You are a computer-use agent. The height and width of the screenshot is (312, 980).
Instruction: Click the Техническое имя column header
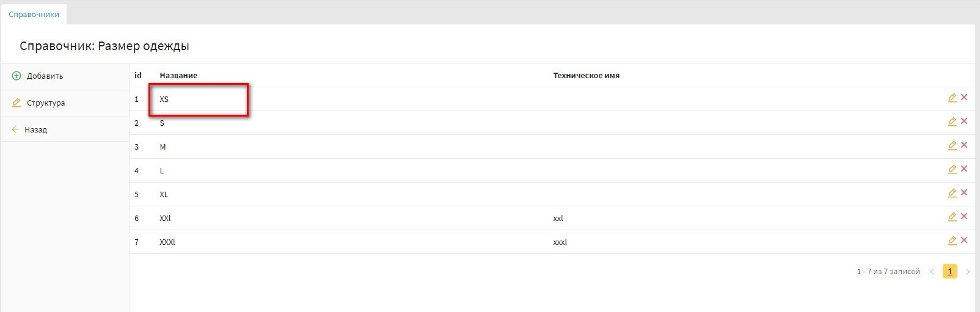click(x=586, y=75)
